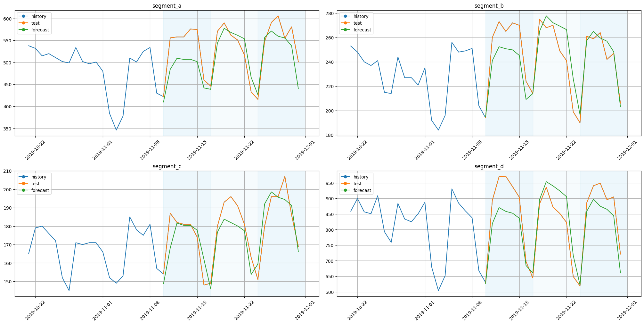This screenshot has height=324, width=644.
Task: Click the segment_d chart title
Action: tap(489, 166)
